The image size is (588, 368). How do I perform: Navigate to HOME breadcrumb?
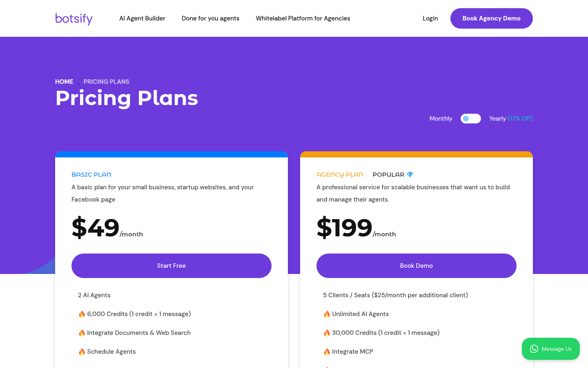coord(64,82)
